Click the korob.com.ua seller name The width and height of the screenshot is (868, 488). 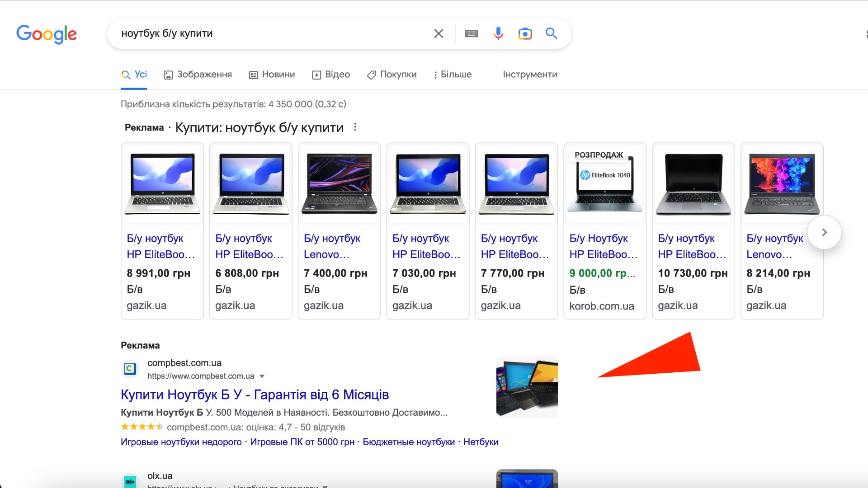(602, 306)
